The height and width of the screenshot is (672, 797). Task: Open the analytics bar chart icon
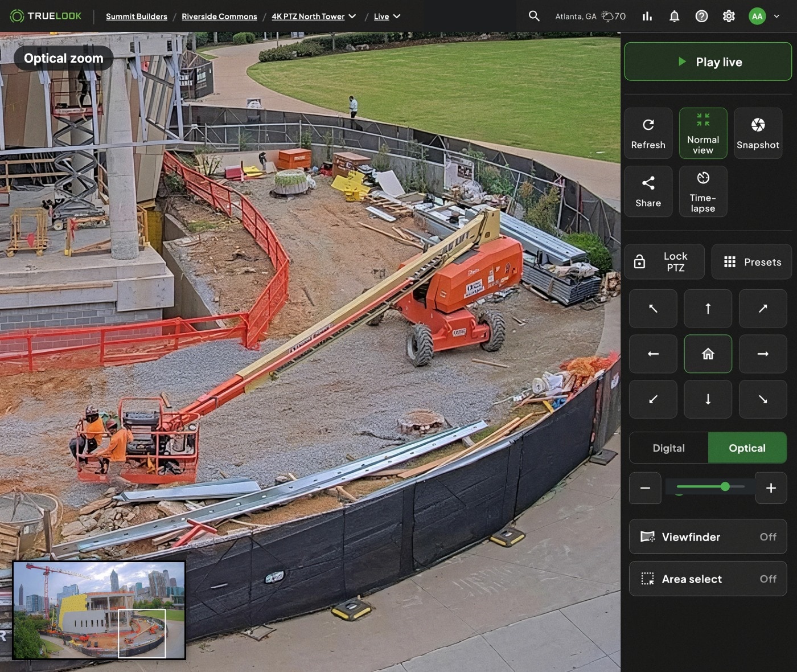pyautogui.click(x=647, y=17)
